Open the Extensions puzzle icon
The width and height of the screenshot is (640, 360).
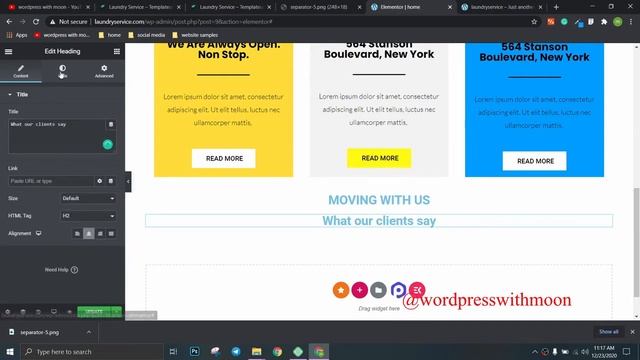tap(604, 22)
